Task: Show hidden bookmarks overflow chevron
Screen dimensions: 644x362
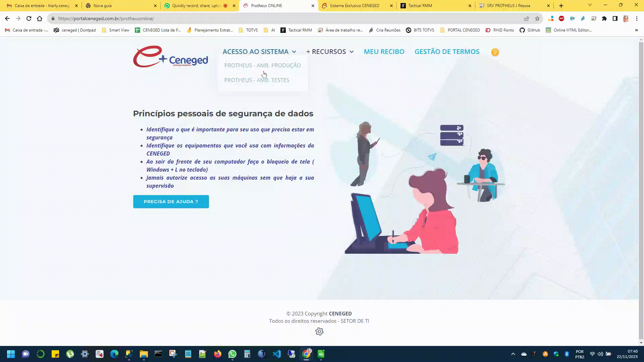Action: point(636,30)
